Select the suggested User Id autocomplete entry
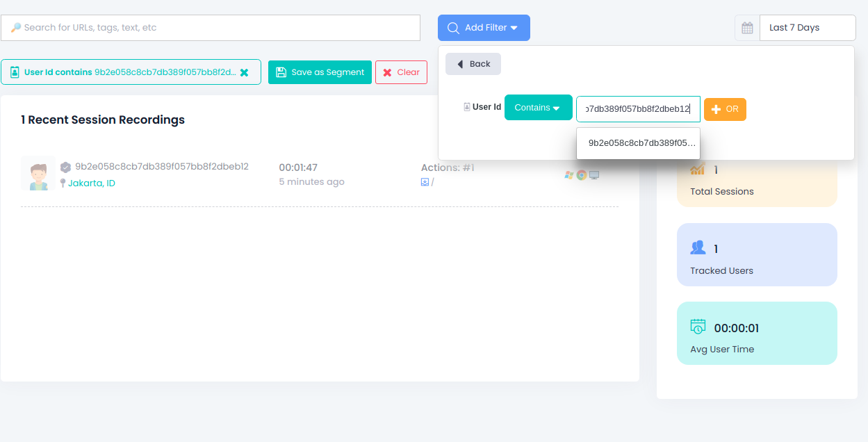 pyautogui.click(x=637, y=142)
